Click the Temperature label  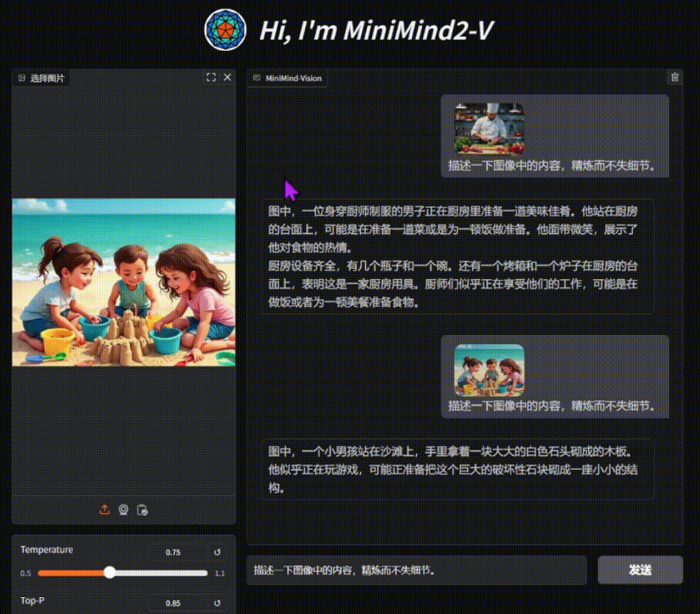(x=47, y=550)
